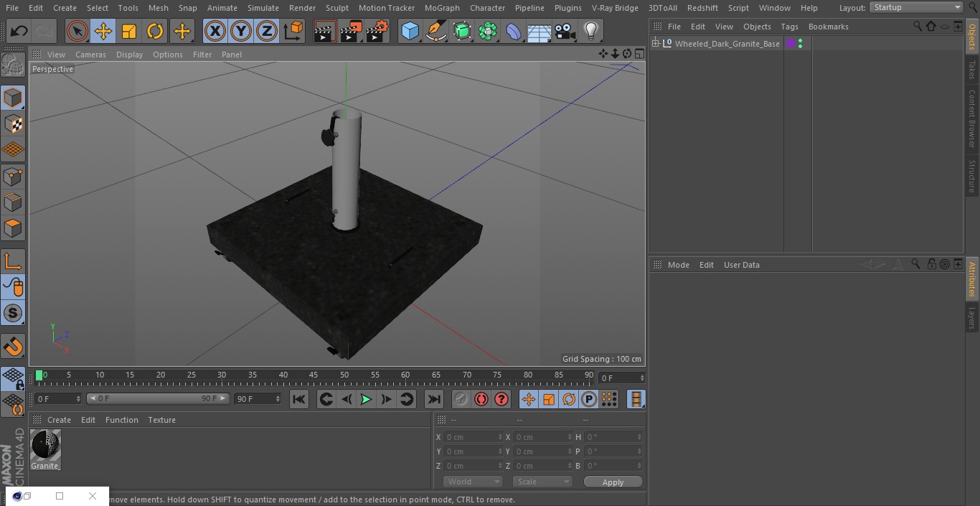
Task: Toggle Position keyframe recording
Action: click(x=529, y=399)
